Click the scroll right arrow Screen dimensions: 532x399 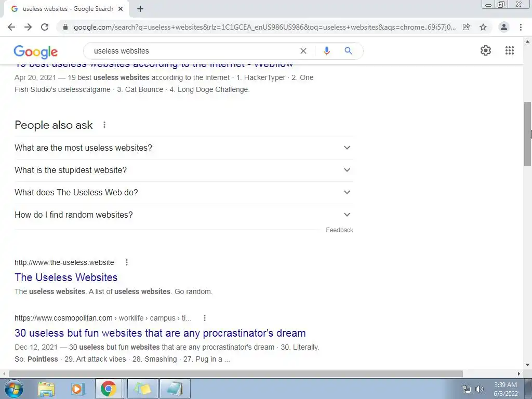pos(519,374)
